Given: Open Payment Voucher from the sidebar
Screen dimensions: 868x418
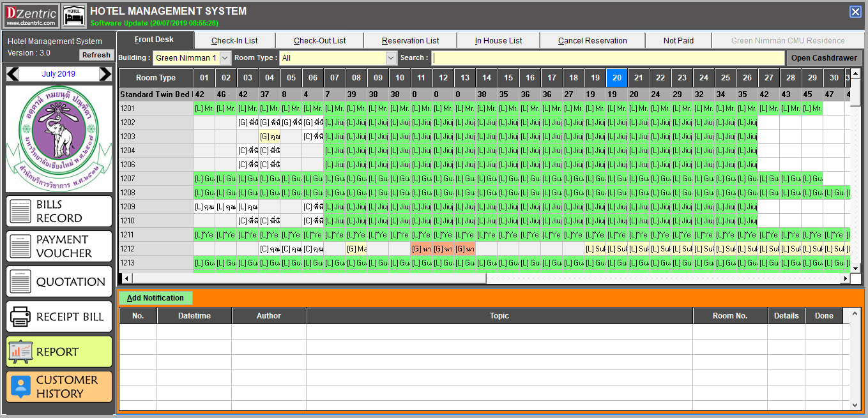Looking at the screenshot, I should point(59,246).
